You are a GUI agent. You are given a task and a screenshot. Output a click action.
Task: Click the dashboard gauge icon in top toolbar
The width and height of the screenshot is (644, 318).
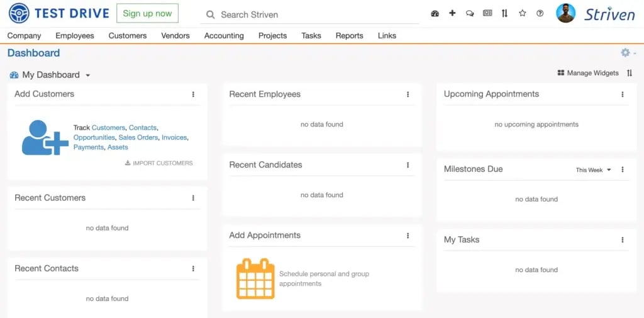tap(435, 13)
